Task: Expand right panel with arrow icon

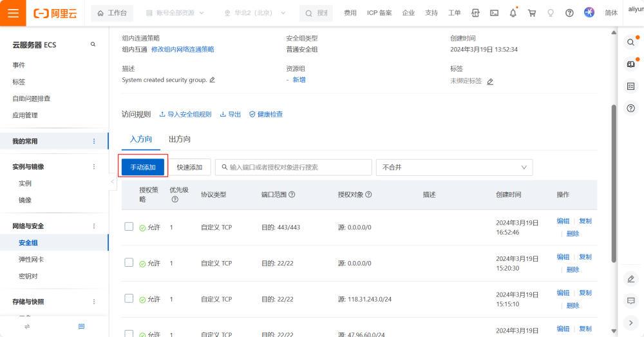Action: point(631,323)
